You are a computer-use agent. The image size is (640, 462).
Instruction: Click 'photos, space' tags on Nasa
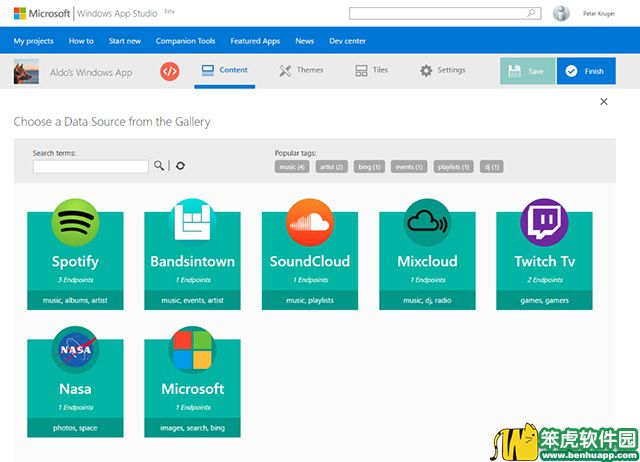[75, 428]
